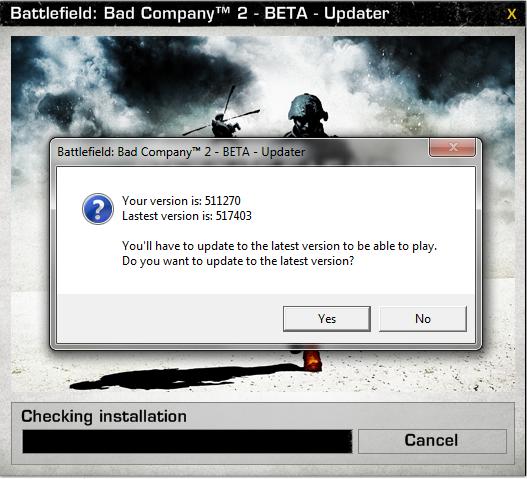The width and height of the screenshot is (527, 479).
Task: Click the 'Lastest version is: 517403' line
Action: pos(187,216)
